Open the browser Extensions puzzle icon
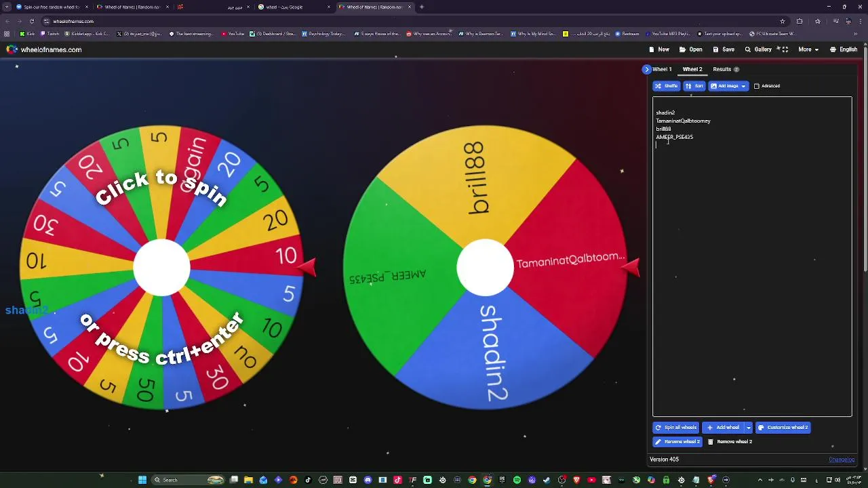Image resolution: width=868 pixels, height=488 pixels. point(800,21)
